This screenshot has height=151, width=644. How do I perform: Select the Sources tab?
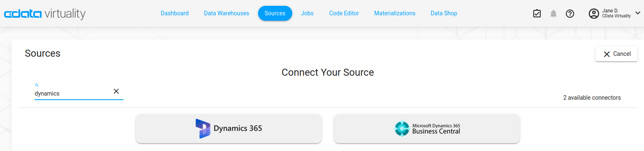[275, 13]
